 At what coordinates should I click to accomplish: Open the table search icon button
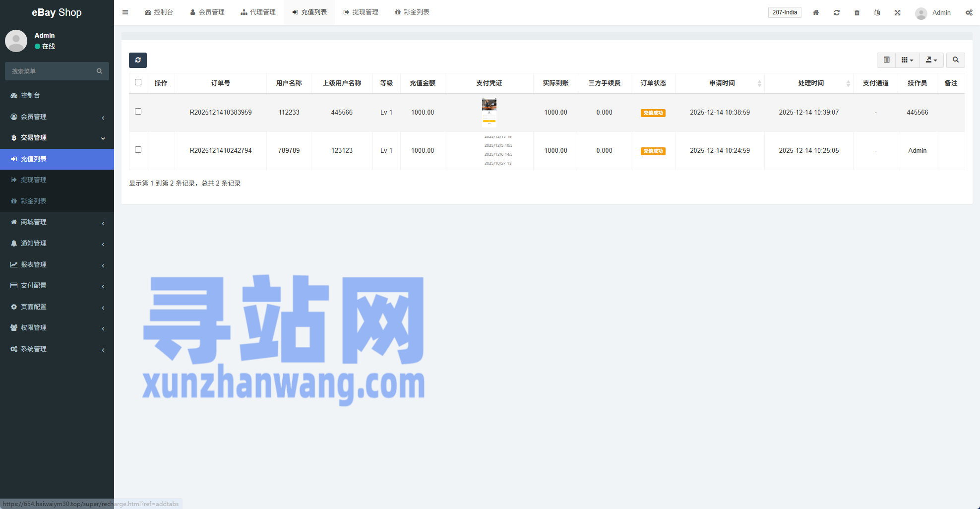coord(955,60)
